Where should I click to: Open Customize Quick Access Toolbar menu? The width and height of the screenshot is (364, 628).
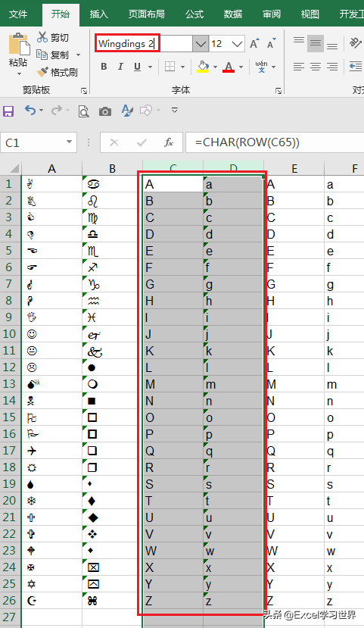tap(174, 110)
